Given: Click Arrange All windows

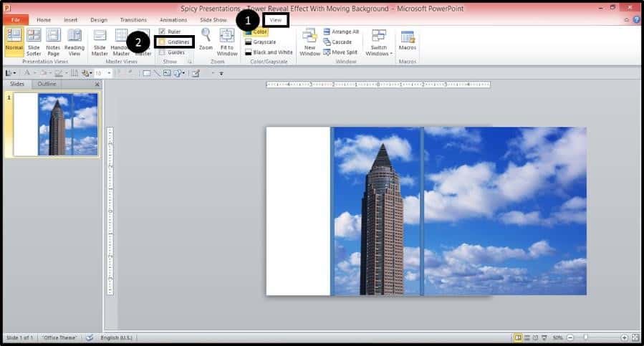Looking at the screenshot, I should 341,32.
